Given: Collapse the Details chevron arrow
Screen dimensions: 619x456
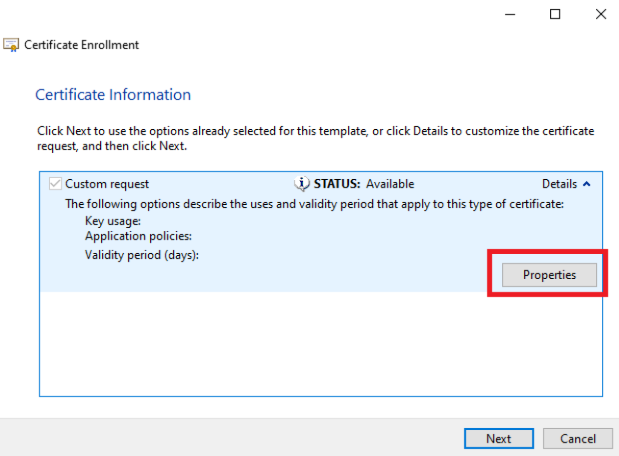Looking at the screenshot, I should [x=587, y=184].
